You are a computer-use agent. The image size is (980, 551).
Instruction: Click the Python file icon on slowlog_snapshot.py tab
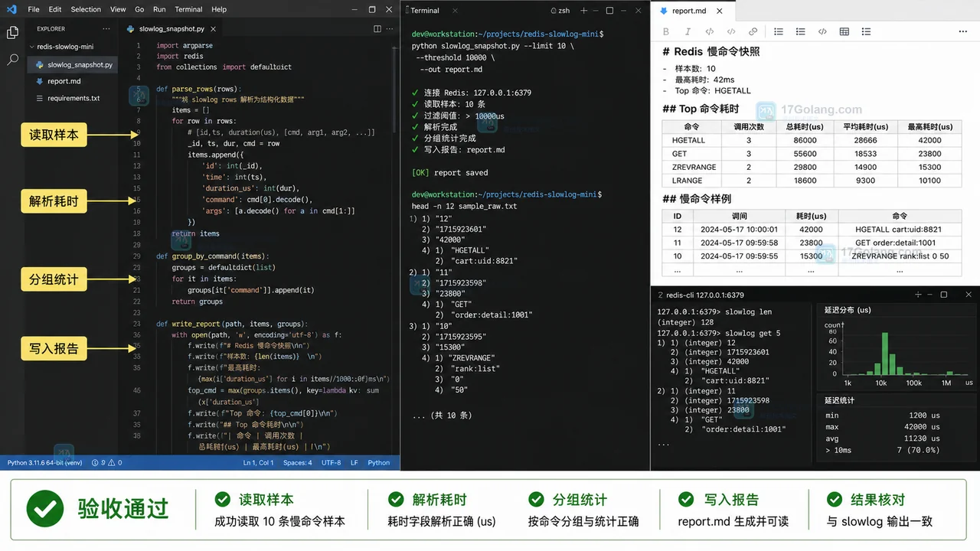(132, 28)
